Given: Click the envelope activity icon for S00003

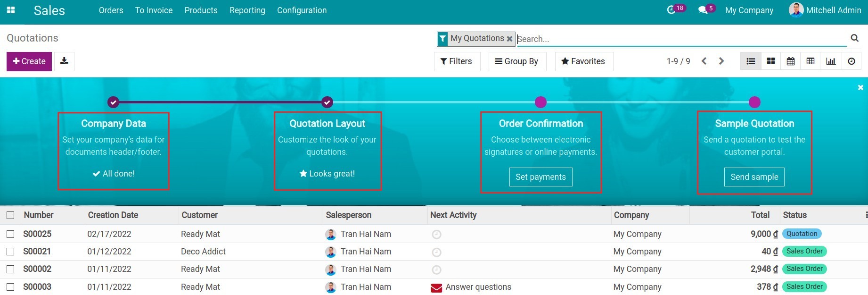Looking at the screenshot, I should (x=437, y=287).
